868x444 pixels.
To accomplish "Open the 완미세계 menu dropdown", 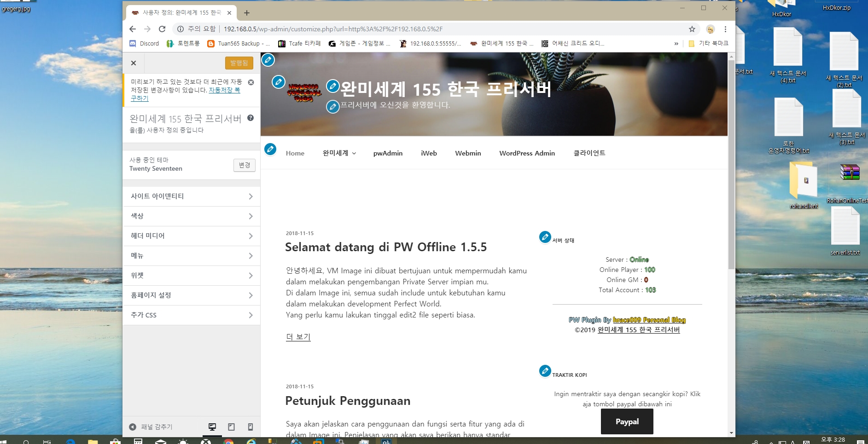I will 339,153.
